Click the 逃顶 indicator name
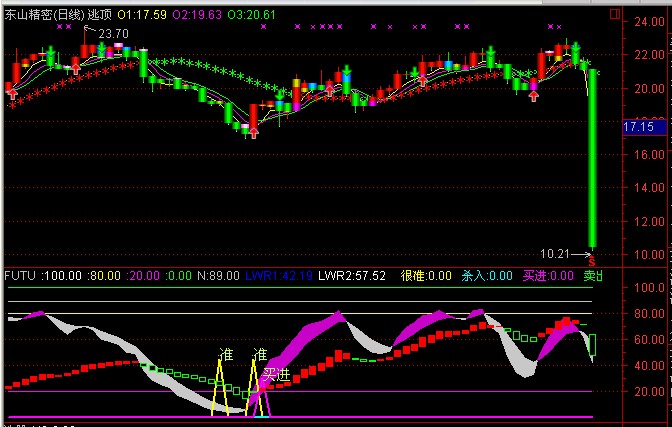The image size is (672, 427). click(99, 16)
